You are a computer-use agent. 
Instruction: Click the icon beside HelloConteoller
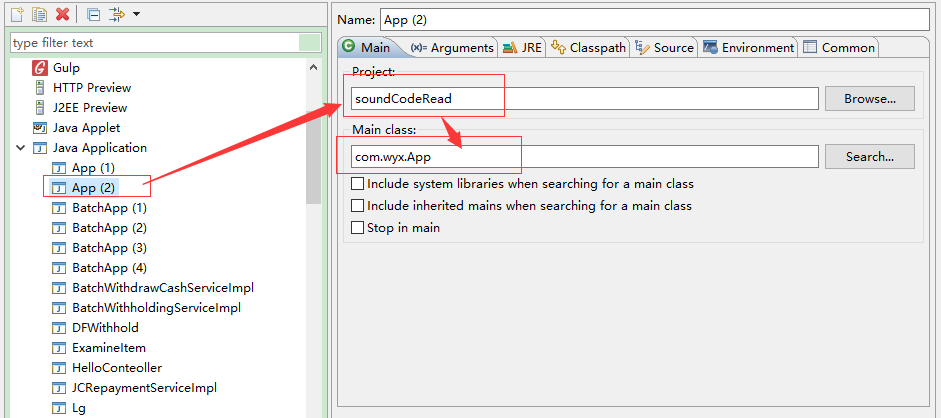[59, 368]
